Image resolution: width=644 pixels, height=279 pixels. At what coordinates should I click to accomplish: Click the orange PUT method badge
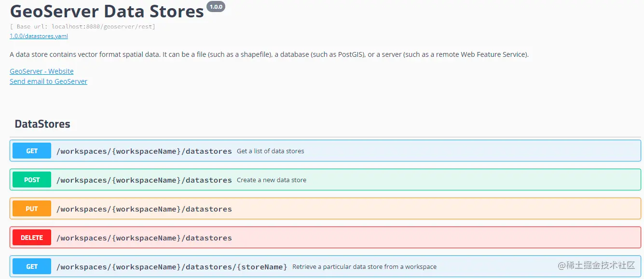[x=32, y=209]
